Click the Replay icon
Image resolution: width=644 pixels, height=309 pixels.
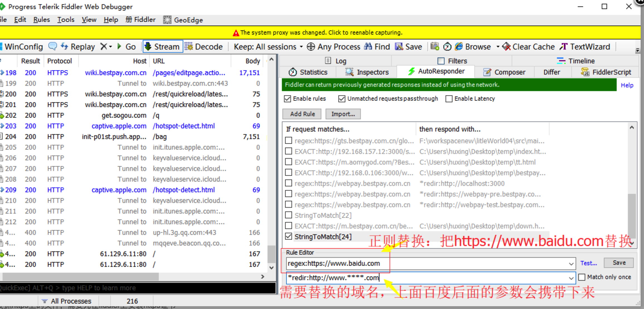(x=78, y=46)
